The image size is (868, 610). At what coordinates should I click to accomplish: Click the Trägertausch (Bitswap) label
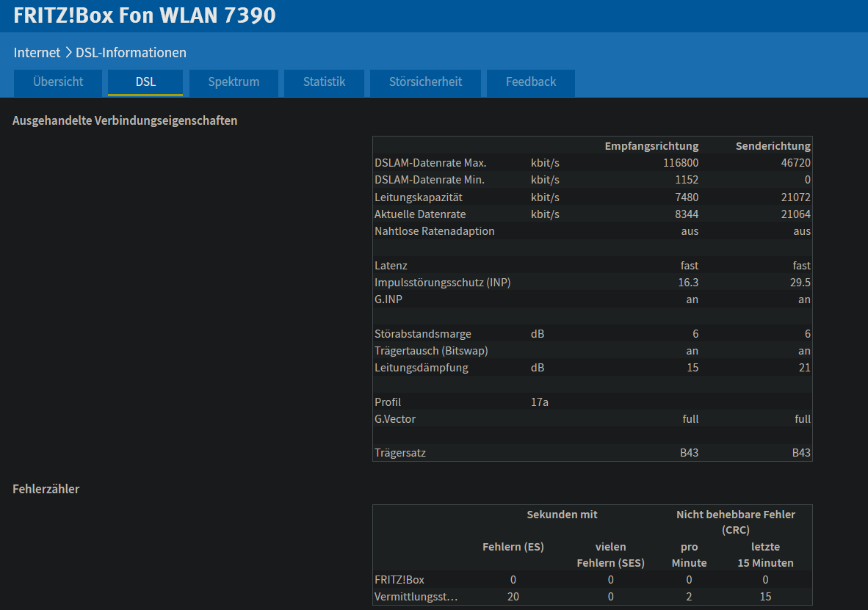pyautogui.click(x=430, y=351)
